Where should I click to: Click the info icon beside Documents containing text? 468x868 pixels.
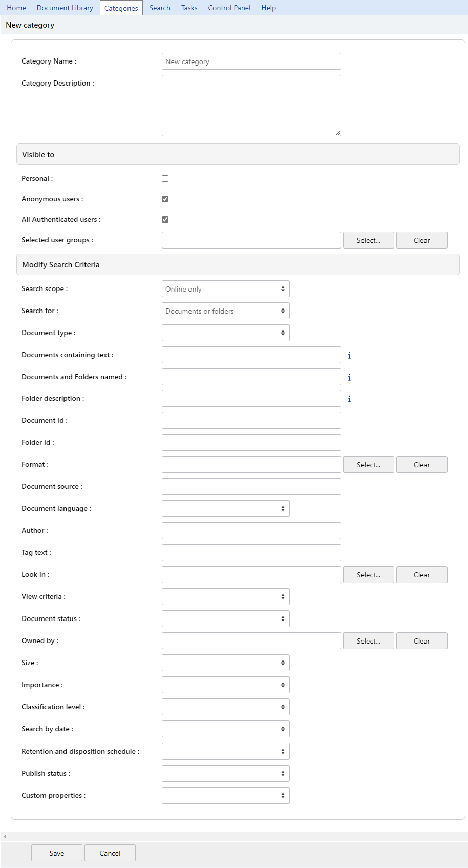point(349,355)
